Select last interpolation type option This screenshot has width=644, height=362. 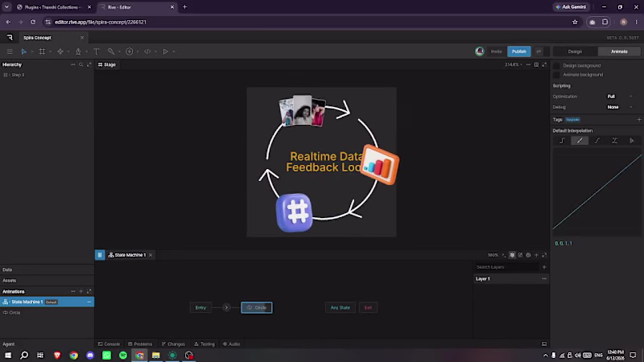(x=632, y=141)
